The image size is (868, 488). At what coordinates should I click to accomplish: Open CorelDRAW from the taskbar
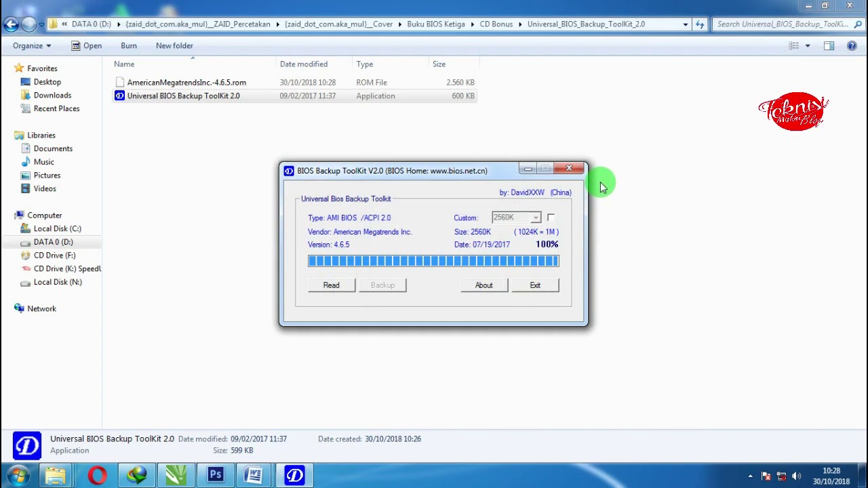coord(176,475)
